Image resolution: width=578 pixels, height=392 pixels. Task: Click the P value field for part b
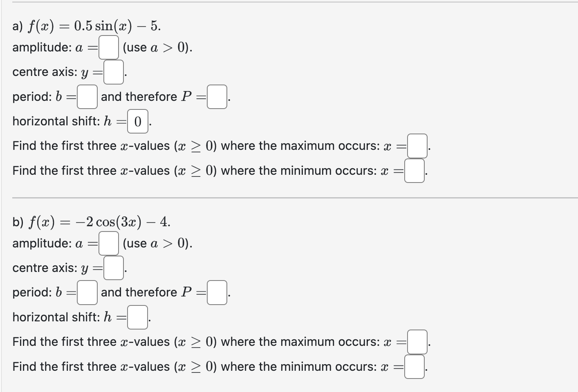[x=217, y=292]
